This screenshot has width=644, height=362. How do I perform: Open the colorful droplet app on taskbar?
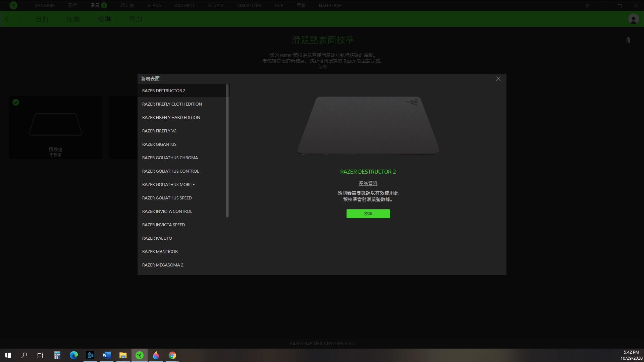(156, 355)
